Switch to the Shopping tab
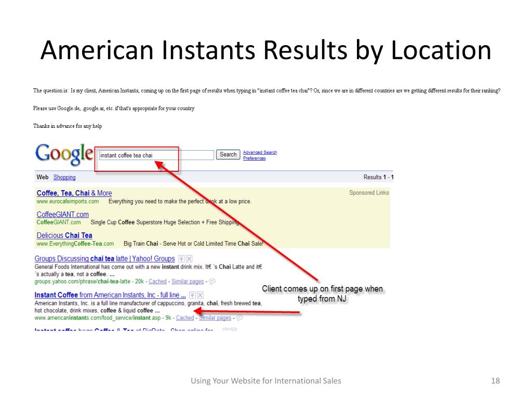The image size is (532, 399). pos(64,177)
